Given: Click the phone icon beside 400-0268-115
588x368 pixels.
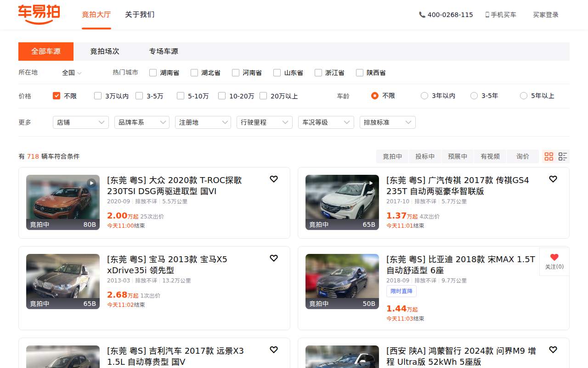Looking at the screenshot, I should (422, 15).
